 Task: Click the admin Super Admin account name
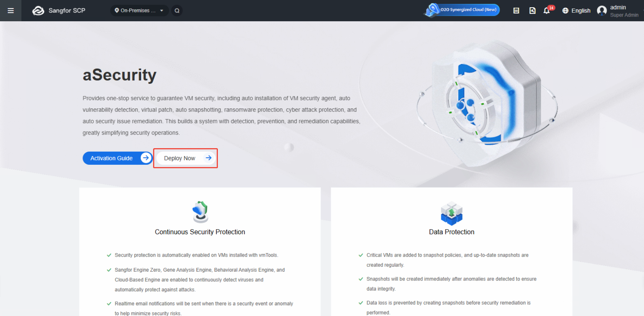[624, 11]
